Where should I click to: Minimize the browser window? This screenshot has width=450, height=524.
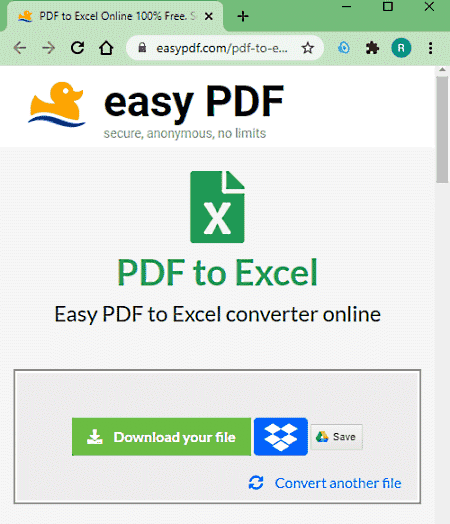click(346, 6)
